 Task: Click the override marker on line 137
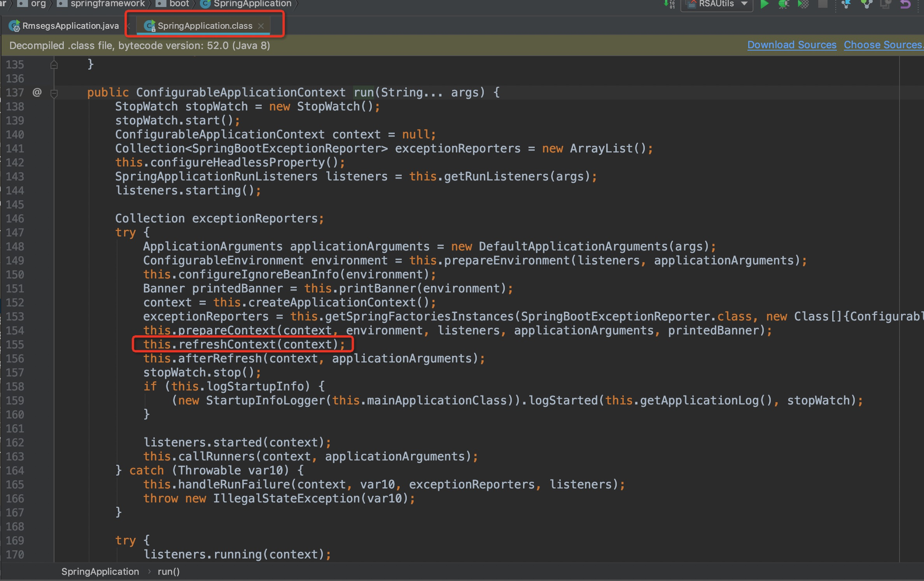point(37,93)
